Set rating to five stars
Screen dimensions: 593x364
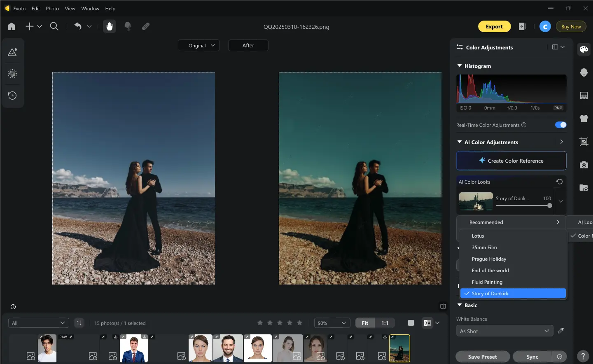pos(300,323)
